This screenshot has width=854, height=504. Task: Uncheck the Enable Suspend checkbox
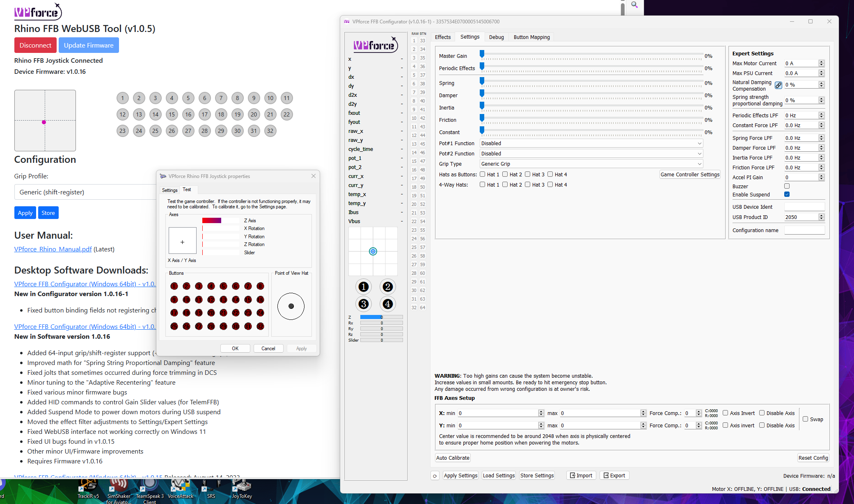(x=787, y=194)
